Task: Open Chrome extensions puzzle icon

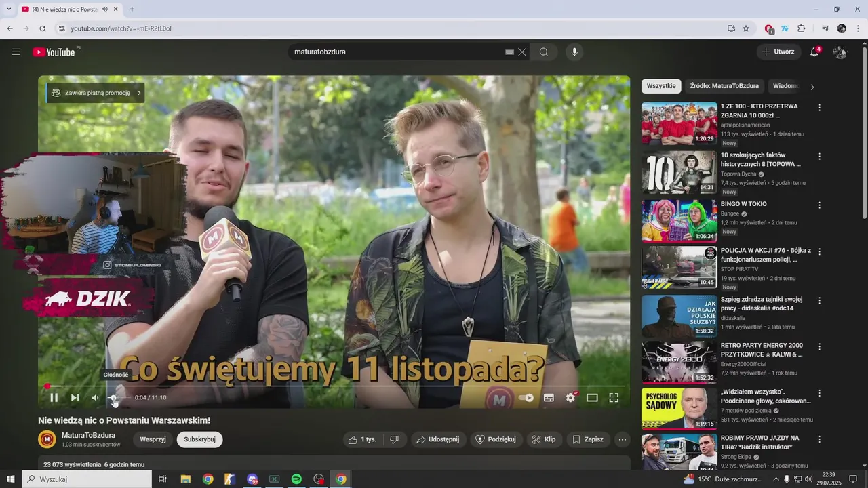Action: [x=801, y=28]
